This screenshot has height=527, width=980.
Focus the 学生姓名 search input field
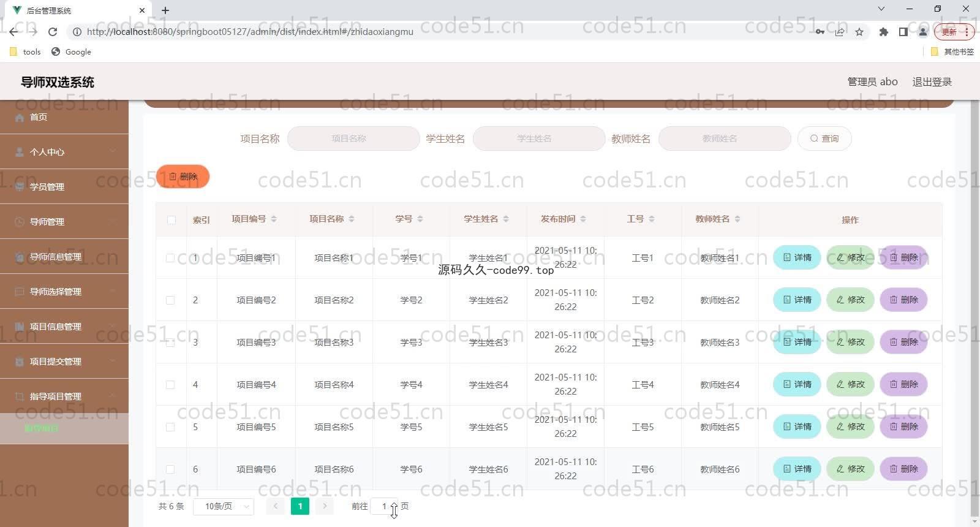539,138
